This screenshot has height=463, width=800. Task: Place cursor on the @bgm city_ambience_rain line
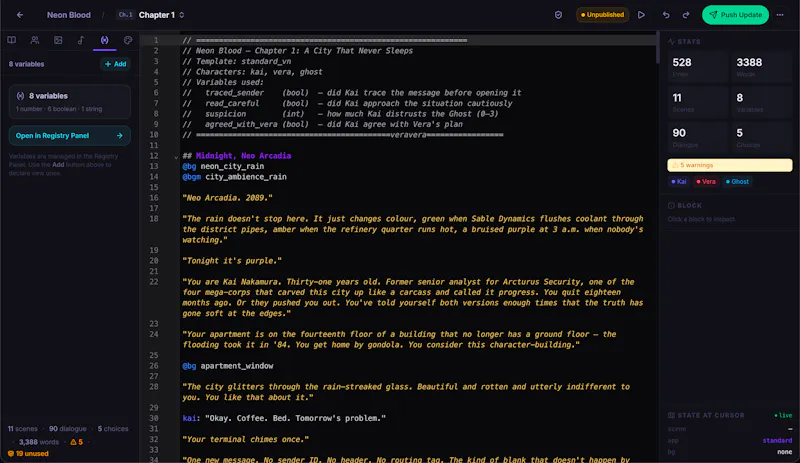coord(234,177)
